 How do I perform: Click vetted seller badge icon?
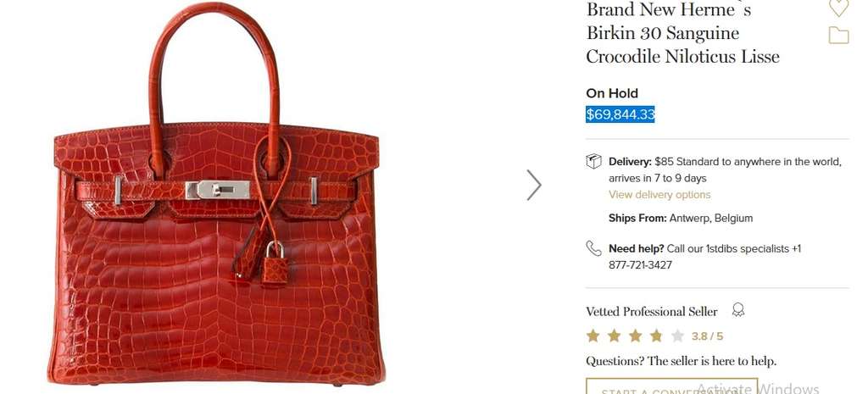click(738, 310)
